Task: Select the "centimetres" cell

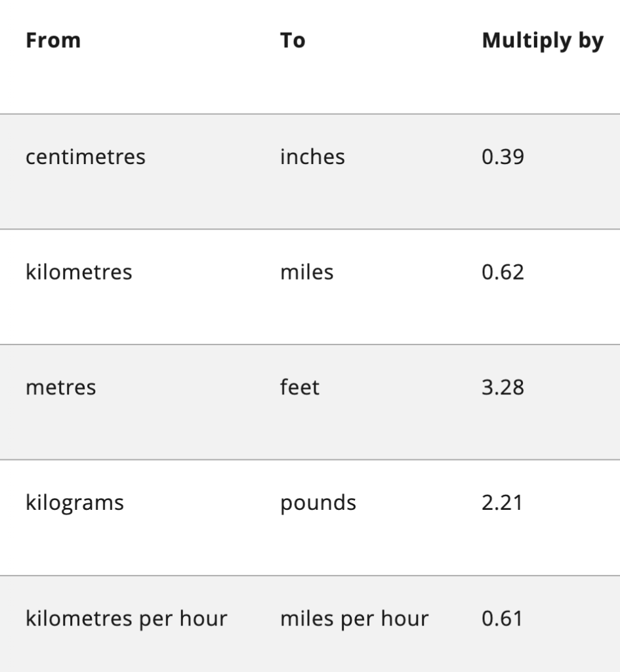Action: pos(85,157)
